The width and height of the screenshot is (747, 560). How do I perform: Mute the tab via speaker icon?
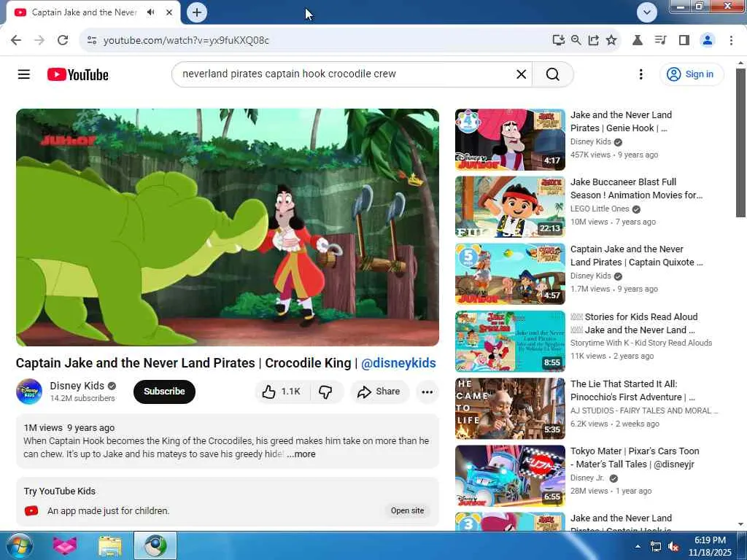[x=151, y=12]
